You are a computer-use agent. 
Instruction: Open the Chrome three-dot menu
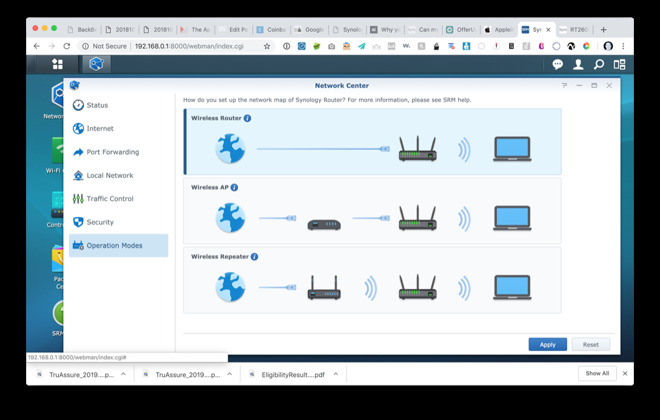pyautogui.click(x=623, y=46)
